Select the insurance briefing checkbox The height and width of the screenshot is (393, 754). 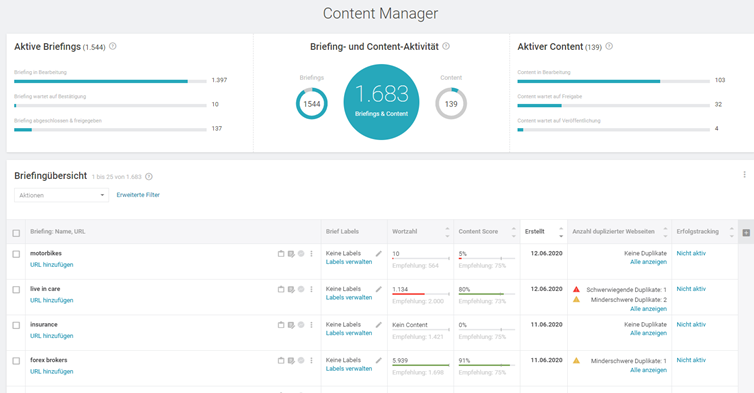coord(16,325)
